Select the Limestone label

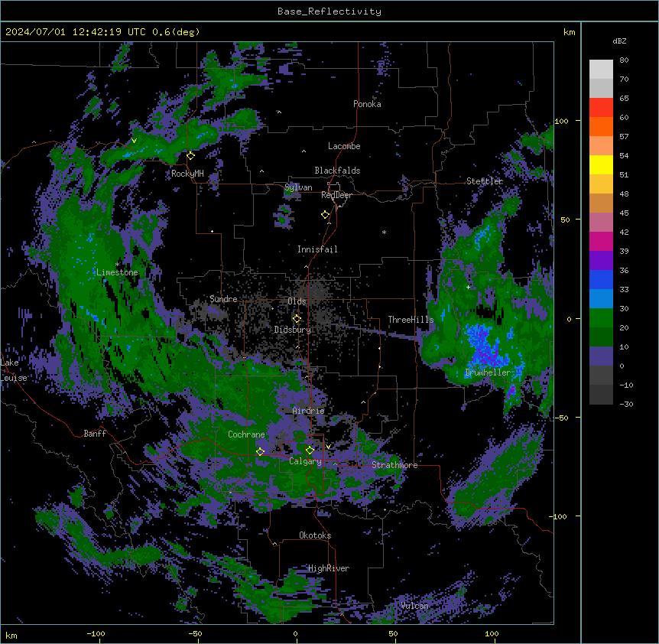117,272
